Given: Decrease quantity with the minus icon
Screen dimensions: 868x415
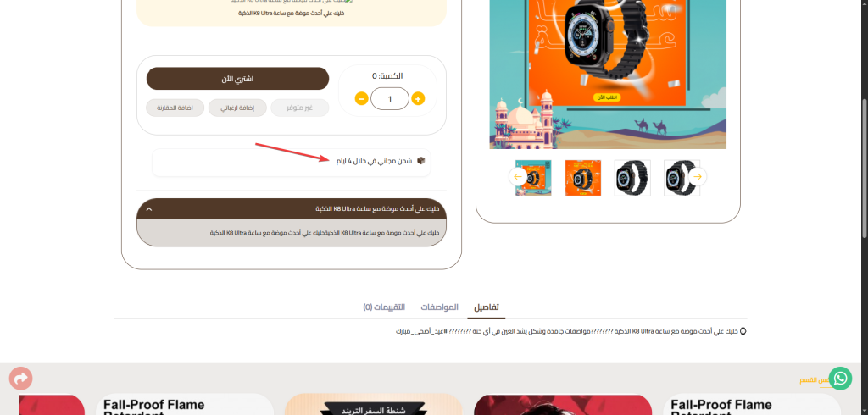Looking at the screenshot, I should point(361,99).
